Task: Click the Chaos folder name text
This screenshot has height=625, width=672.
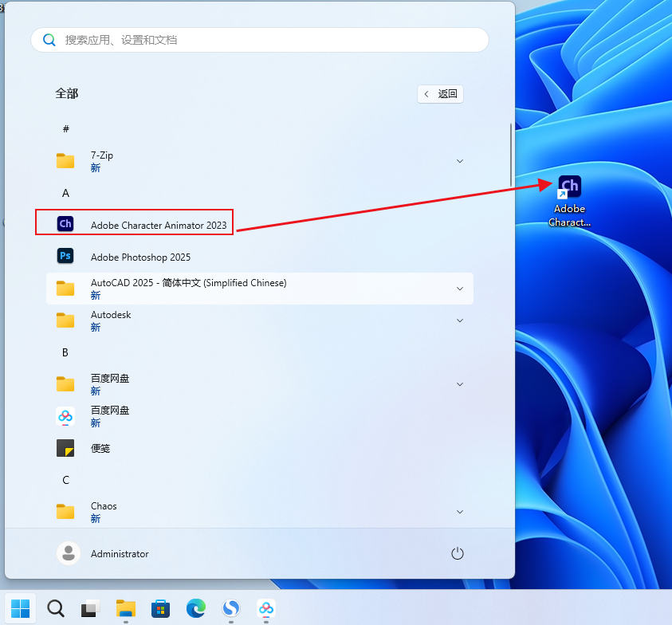Action: [x=104, y=506]
